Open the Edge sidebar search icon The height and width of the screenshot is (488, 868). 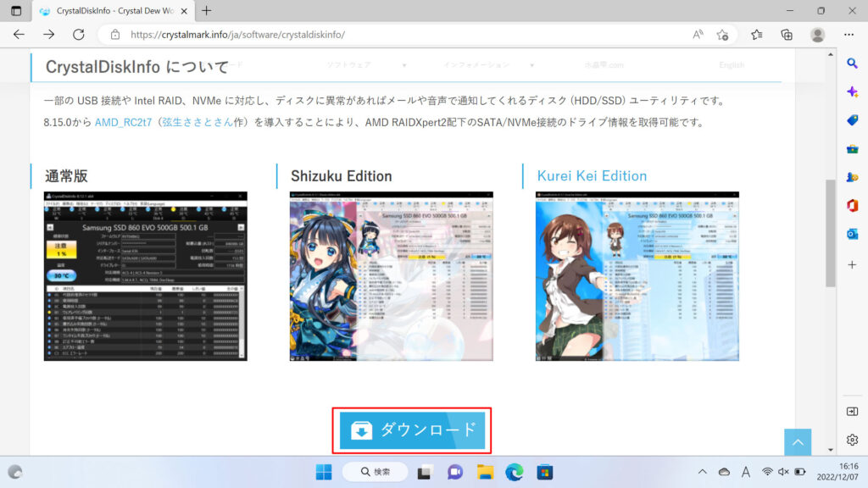click(852, 63)
